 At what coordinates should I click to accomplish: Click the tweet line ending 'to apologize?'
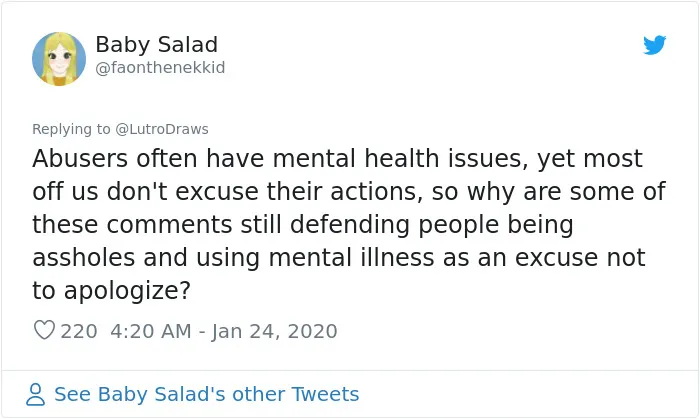112,291
